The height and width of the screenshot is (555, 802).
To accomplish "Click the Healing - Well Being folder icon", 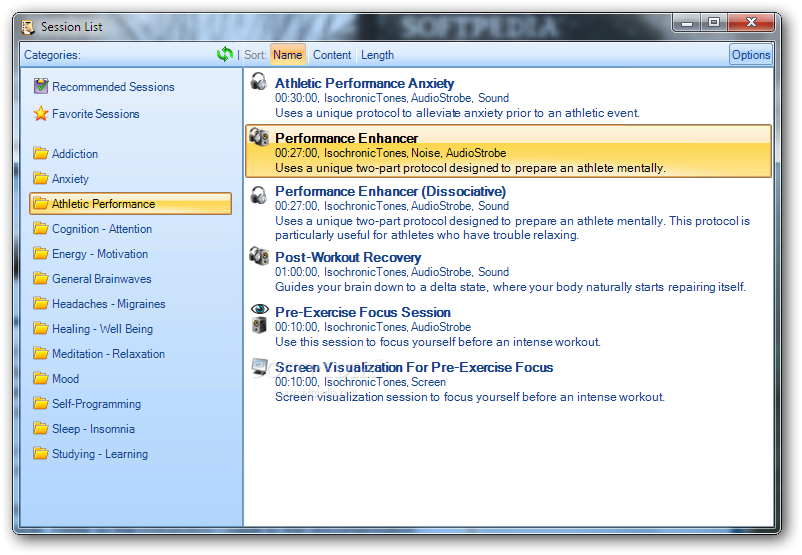I will click(40, 328).
